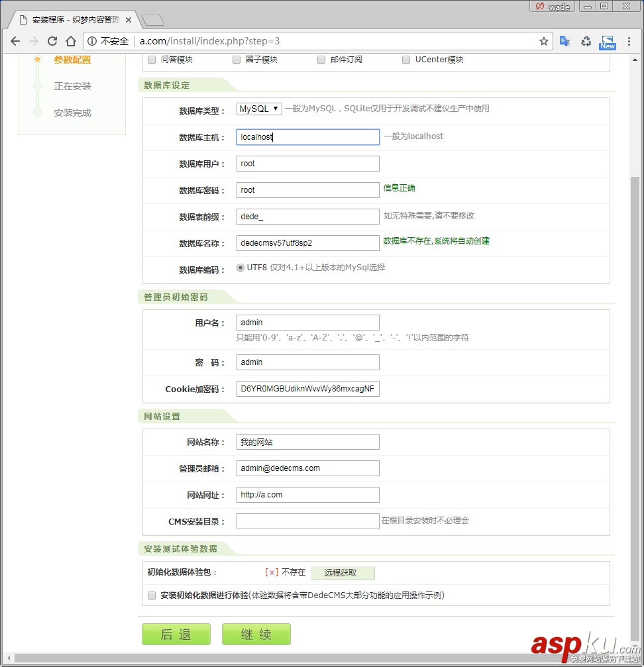This screenshot has width=644, height=667.
Task: View site info for insecure connection
Action: tap(92, 41)
